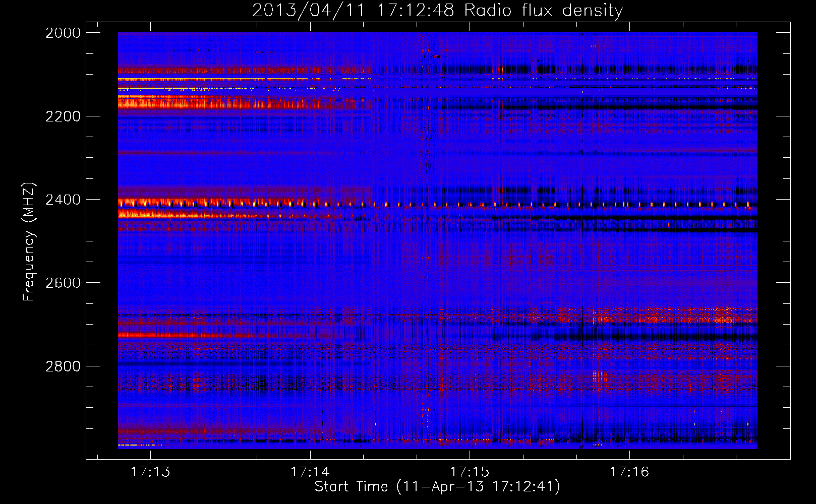Click the 17:16 time axis label
816x504 pixels.
629,472
